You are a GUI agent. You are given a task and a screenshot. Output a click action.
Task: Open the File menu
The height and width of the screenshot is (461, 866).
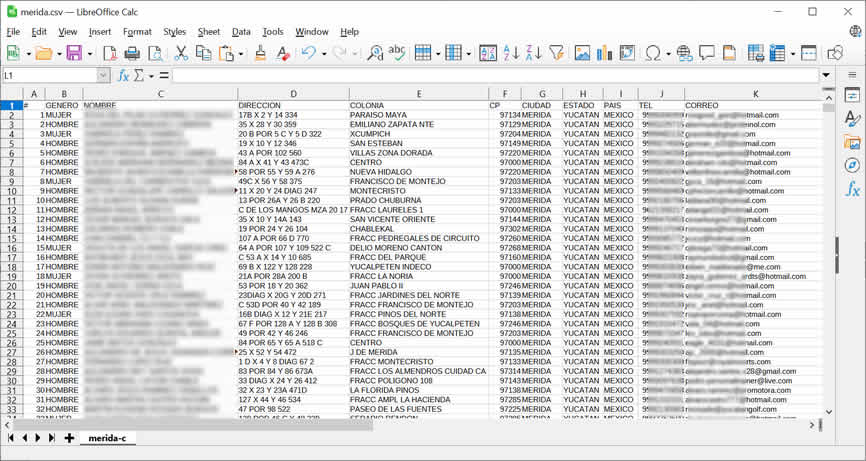pos(13,32)
